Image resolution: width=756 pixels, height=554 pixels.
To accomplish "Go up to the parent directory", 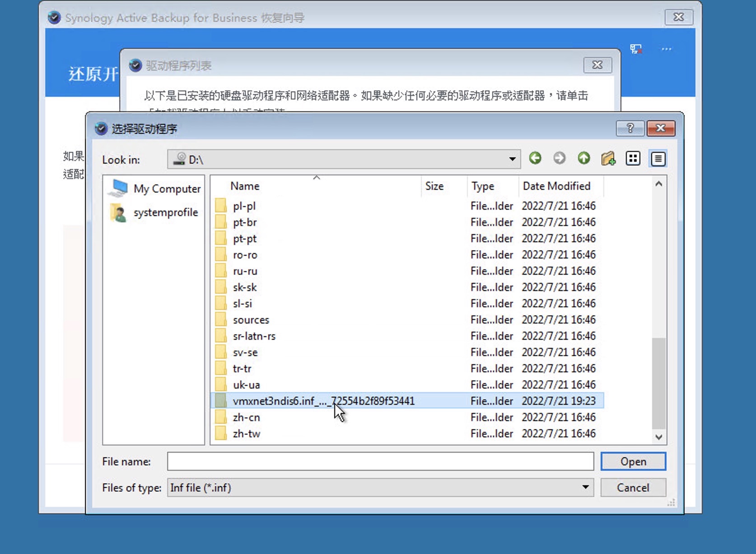I will click(584, 158).
